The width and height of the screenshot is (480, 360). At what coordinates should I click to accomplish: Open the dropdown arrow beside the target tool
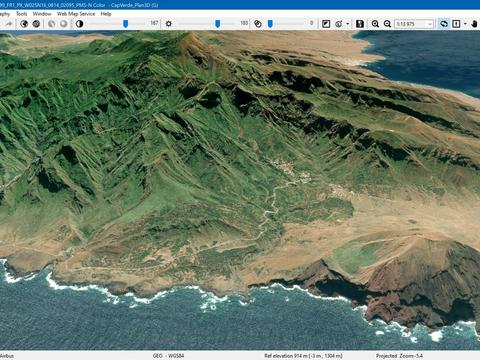pos(348,24)
